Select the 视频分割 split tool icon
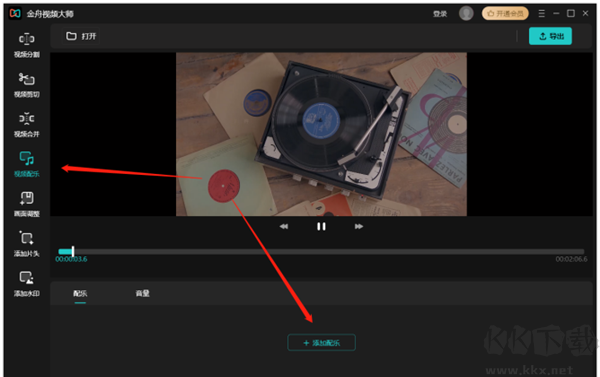 pyautogui.click(x=26, y=45)
